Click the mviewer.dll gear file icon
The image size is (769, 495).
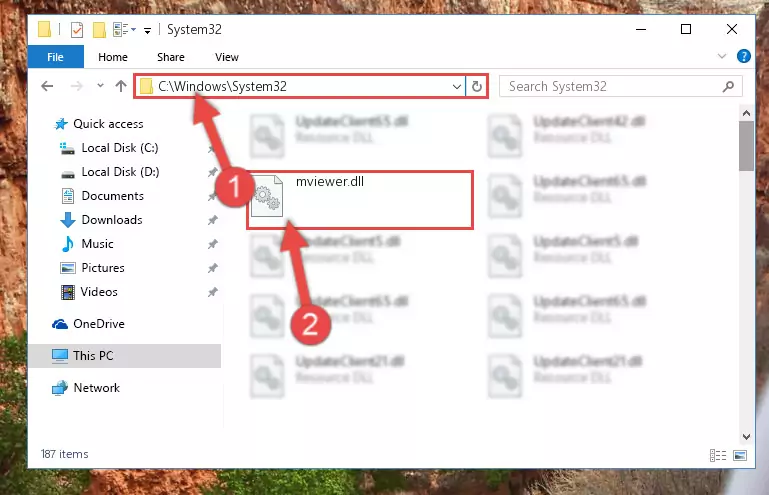[267, 196]
